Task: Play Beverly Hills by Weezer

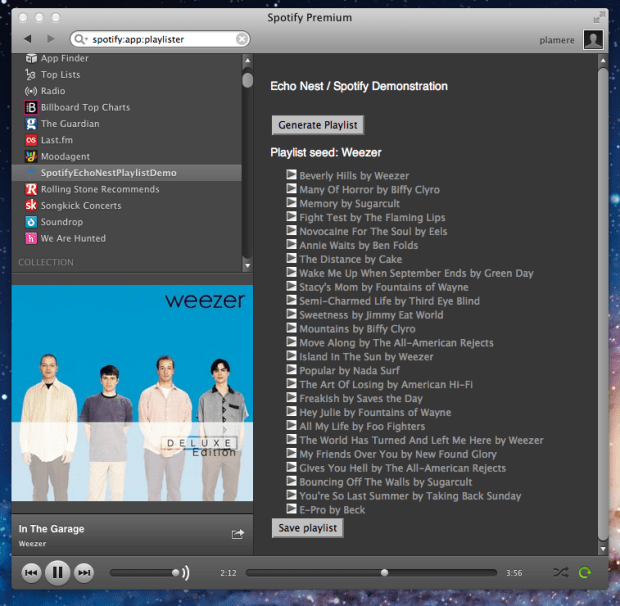Action: tap(292, 175)
